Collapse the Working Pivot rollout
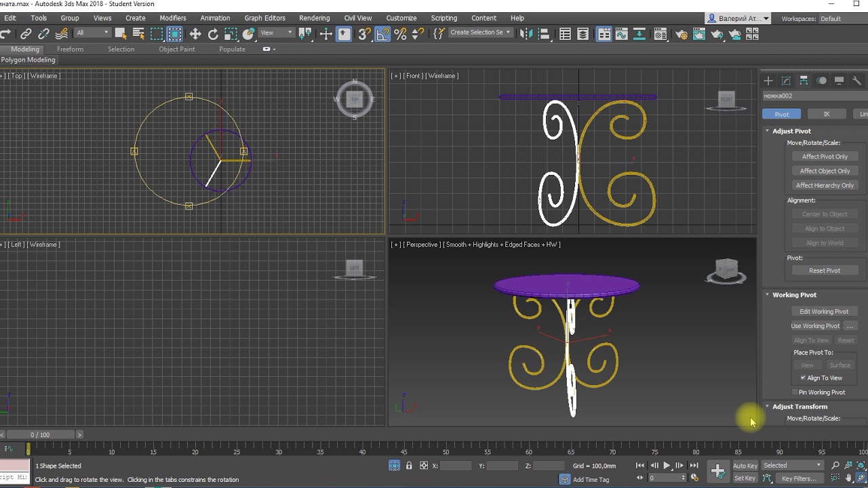This screenshot has width=868, height=488. (x=794, y=295)
